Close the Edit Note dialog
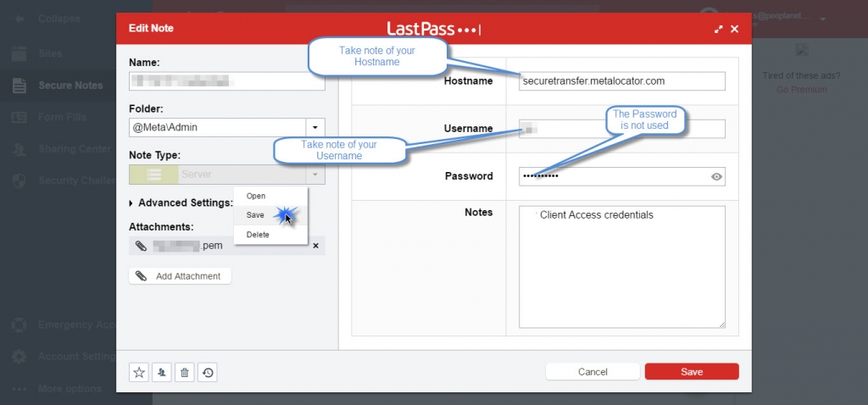 coord(735,29)
